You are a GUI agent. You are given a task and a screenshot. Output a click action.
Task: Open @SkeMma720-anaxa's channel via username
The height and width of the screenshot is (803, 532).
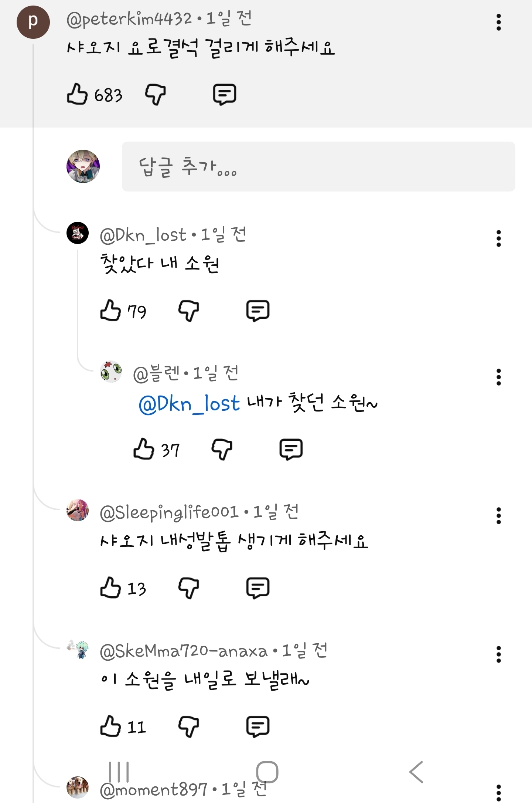pyautogui.click(x=184, y=651)
